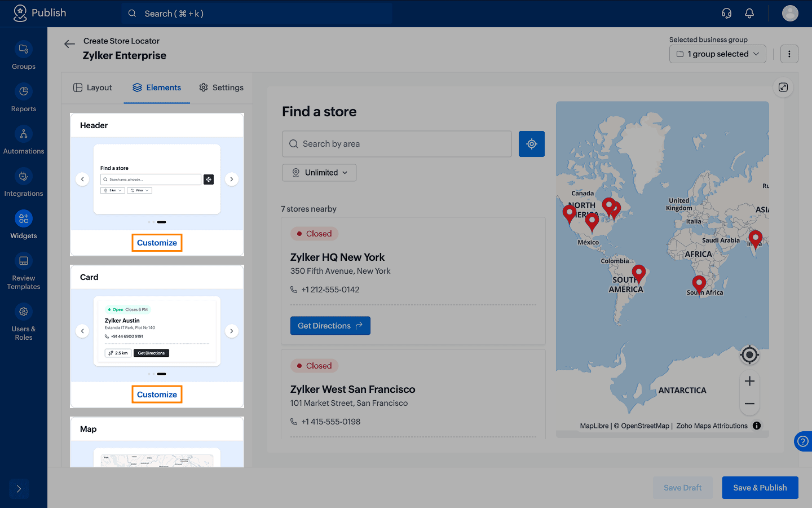
Task: Zoom in on the map
Action: [x=749, y=381]
